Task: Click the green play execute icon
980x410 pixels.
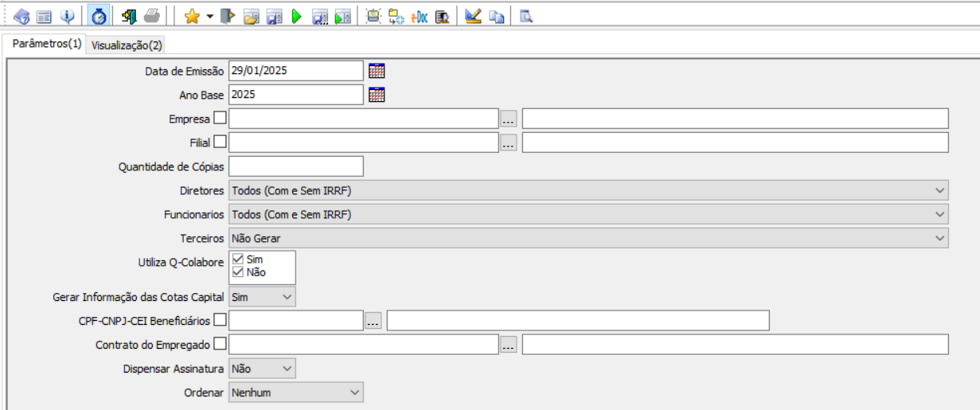Action: coord(296,16)
